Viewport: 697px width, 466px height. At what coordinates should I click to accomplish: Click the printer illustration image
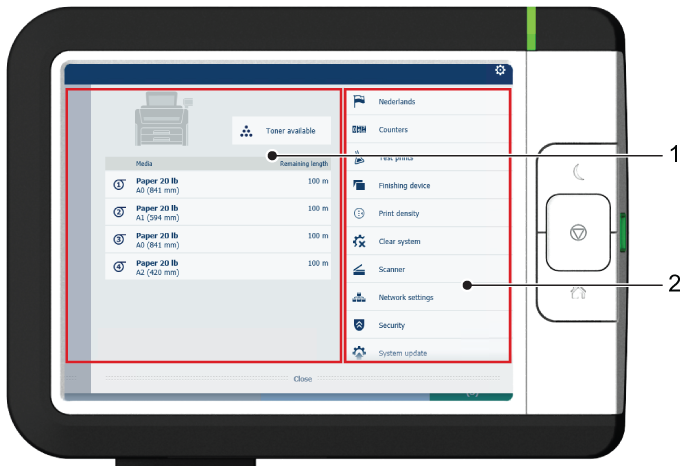pyautogui.click(x=163, y=121)
